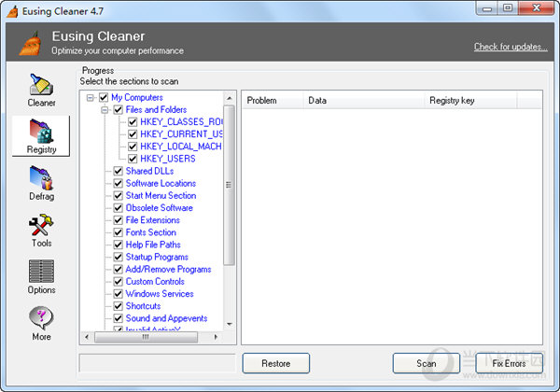
Task: Click the tree scroll up arrow
Action: [230, 98]
